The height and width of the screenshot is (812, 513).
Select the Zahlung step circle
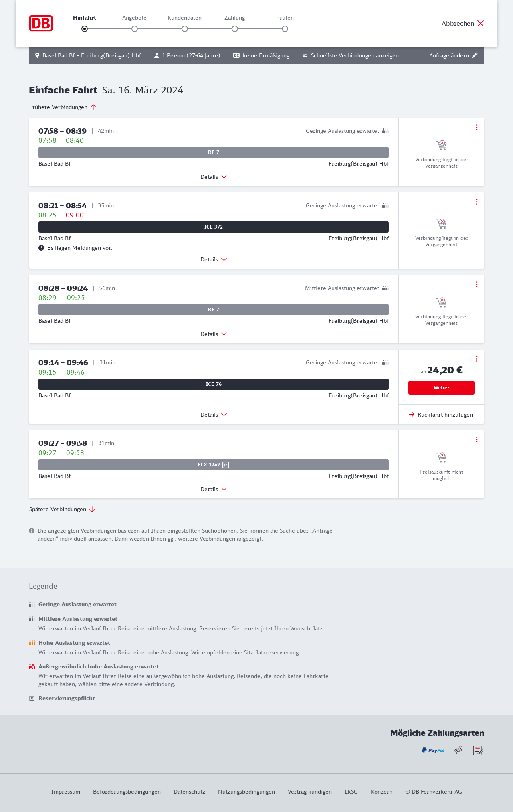pyautogui.click(x=235, y=29)
